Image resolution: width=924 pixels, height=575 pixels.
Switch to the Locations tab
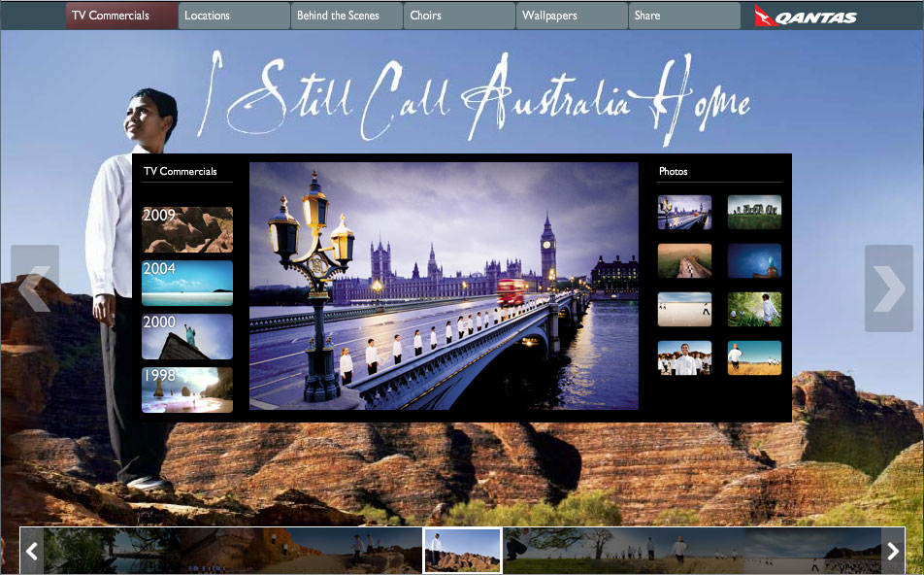(234, 16)
